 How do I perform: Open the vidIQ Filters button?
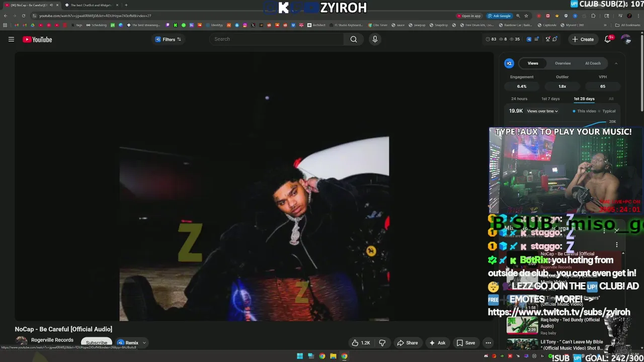168,39
